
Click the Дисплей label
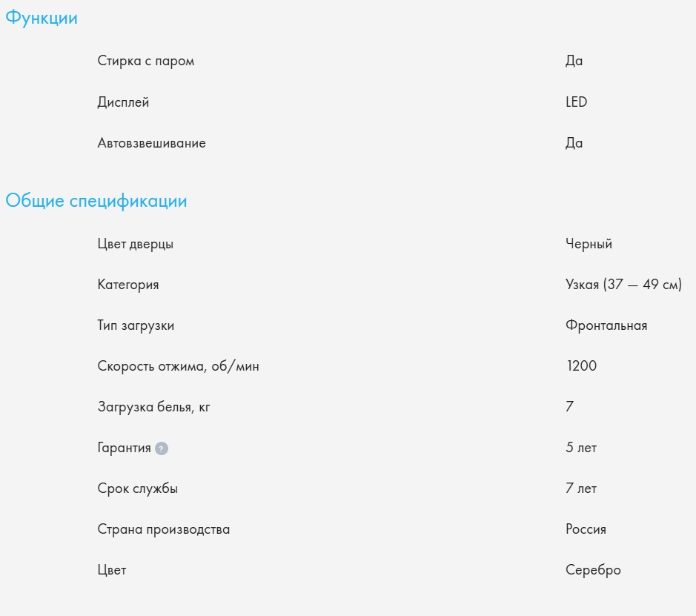click(123, 102)
